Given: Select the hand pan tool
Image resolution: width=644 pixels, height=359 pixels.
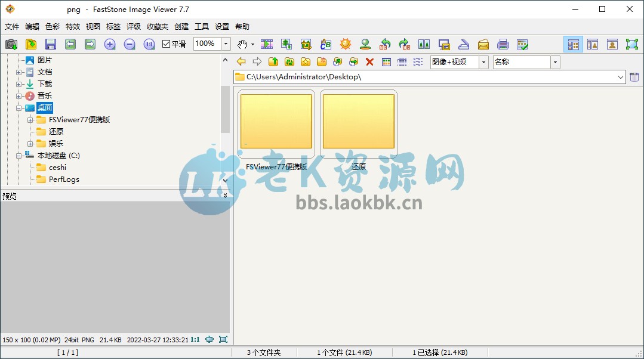Looking at the screenshot, I should point(242,44).
